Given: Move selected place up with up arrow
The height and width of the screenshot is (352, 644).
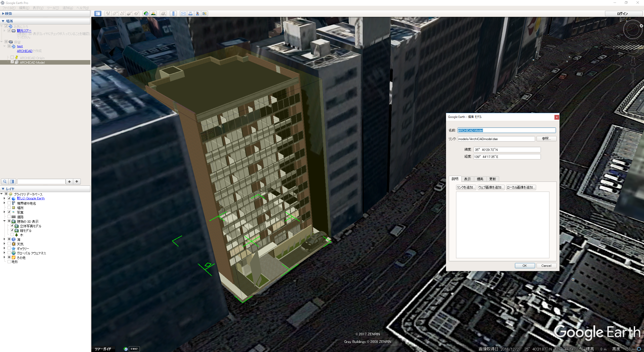Looking at the screenshot, I should coord(69,181).
